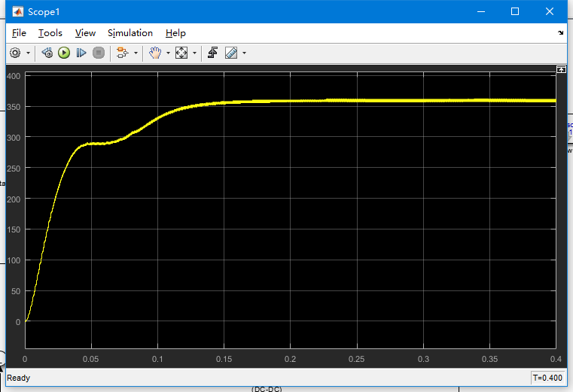This screenshot has width=573, height=392.
Task: Run the simulation with the green play button
Action: pos(64,53)
